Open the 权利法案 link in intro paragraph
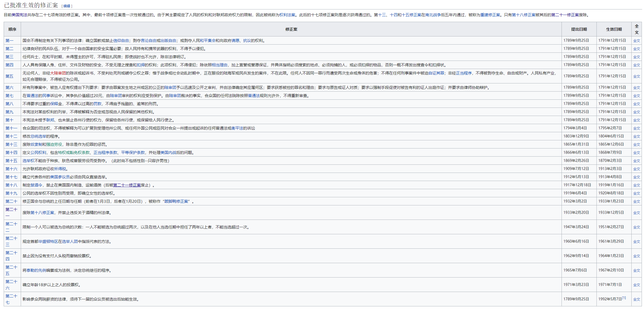 pos(287,15)
